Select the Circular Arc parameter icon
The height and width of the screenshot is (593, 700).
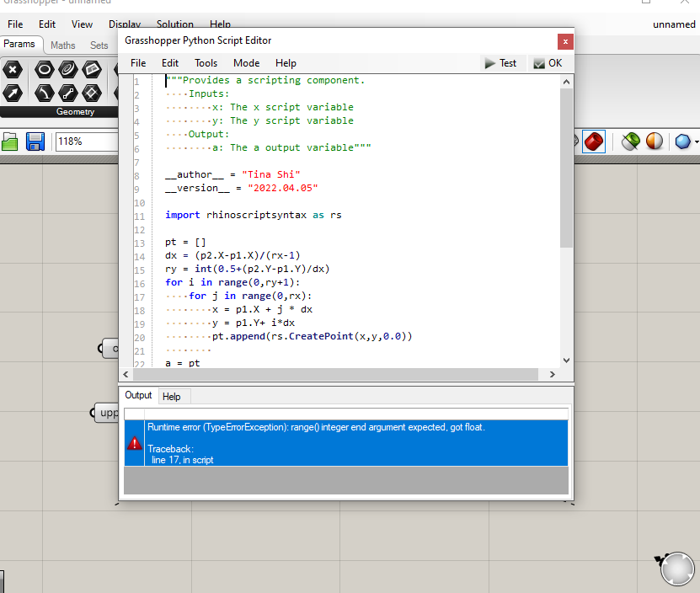[44, 93]
